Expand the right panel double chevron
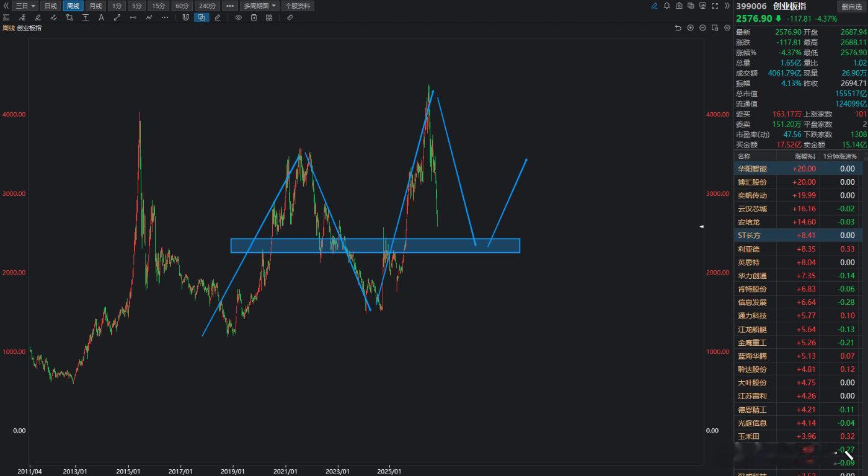Screen dimensions: 868x476 pyautogui.click(x=727, y=6)
